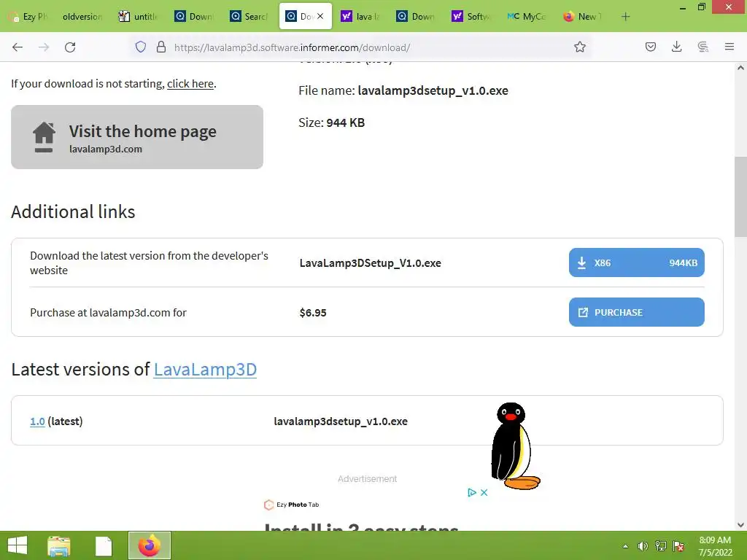Image resolution: width=747 pixels, height=560 pixels.
Task: Click the PURCHASE button
Action: click(x=636, y=312)
